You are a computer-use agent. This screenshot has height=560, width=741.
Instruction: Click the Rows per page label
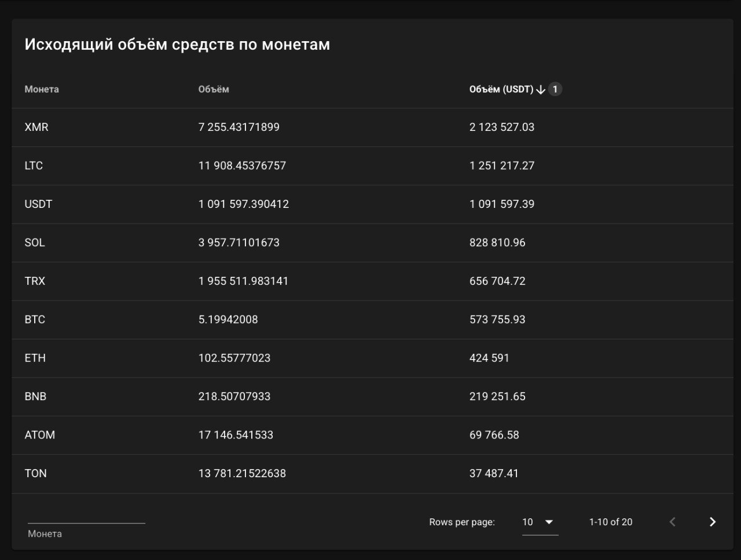462,522
